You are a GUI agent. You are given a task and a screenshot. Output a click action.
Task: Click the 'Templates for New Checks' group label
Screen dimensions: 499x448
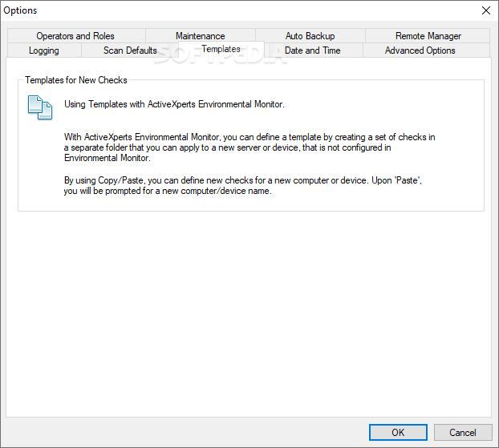(x=76, y=80)
